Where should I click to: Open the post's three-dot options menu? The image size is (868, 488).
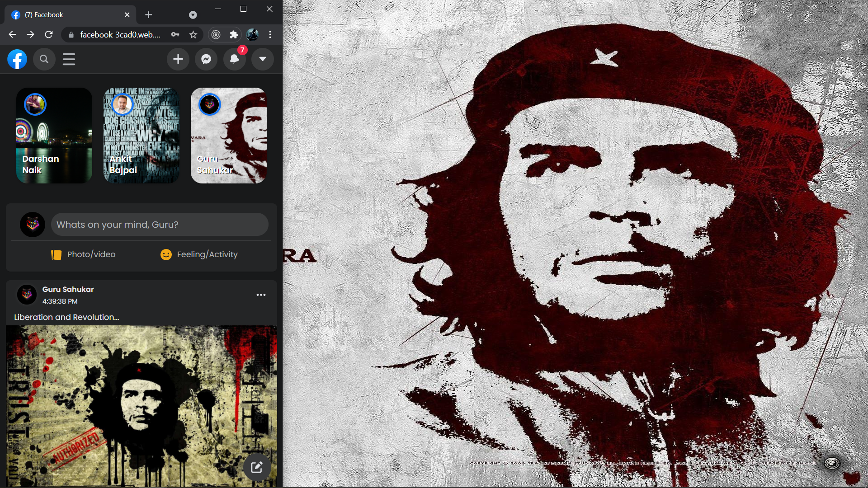click(261, 295)
